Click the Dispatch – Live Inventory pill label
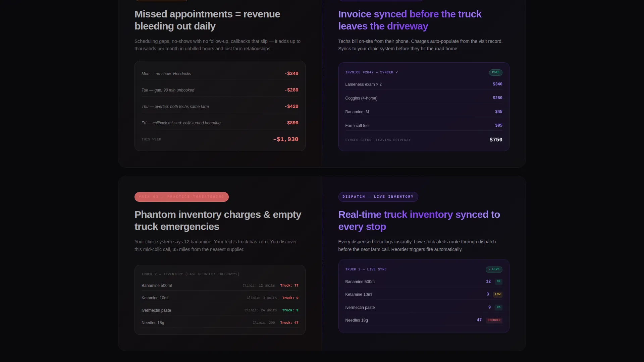Screen dimensions: 644x362 (378, 197)
